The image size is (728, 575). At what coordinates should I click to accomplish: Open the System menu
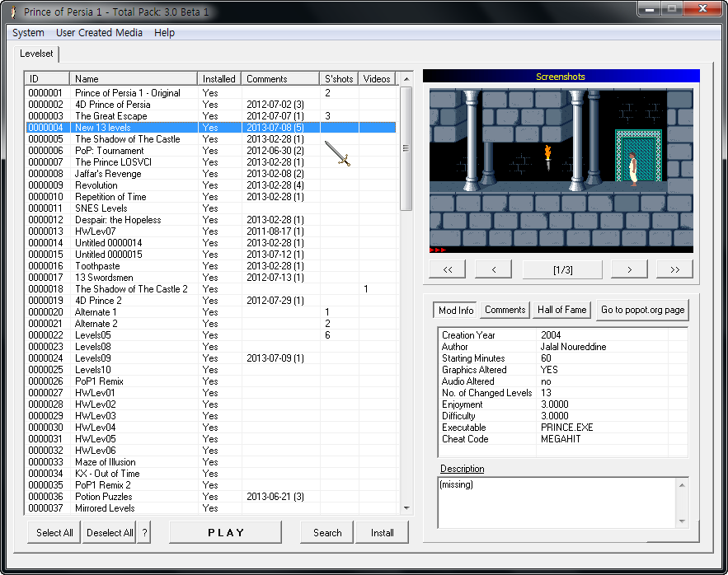point(28,32)
